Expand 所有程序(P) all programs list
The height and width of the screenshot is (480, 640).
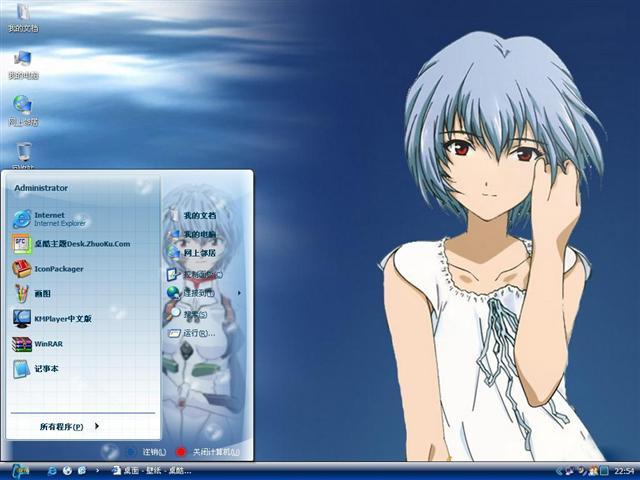(x=69, y=427)
